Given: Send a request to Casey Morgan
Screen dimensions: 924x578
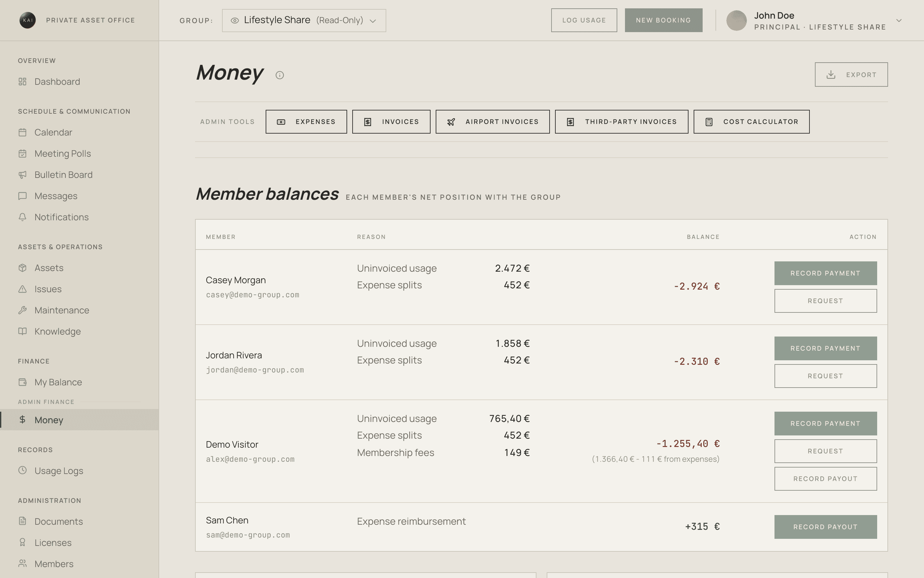Looking at the screenshot, I should point(826,301).
